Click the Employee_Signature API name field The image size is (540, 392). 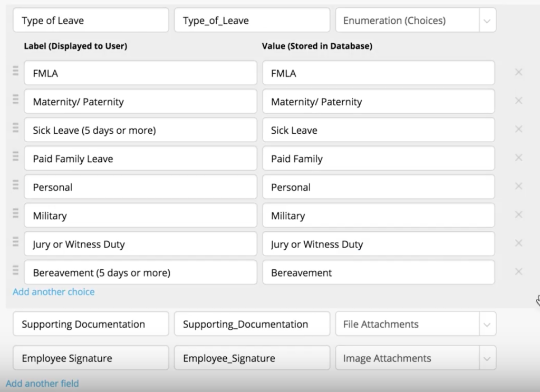coord(252,357)
